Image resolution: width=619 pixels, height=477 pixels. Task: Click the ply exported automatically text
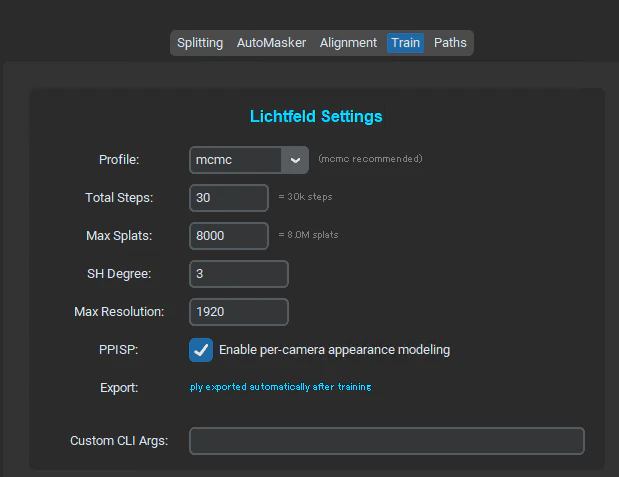[x=281, y=387]
